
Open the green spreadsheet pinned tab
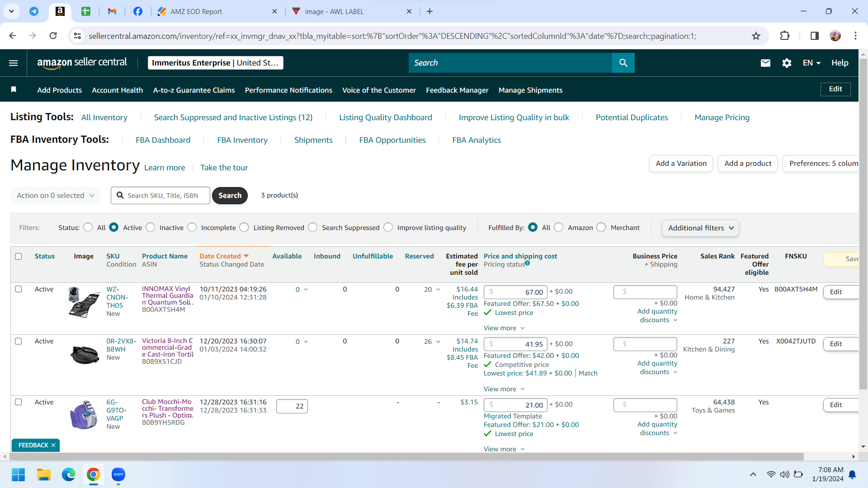(x=86, y=11)
